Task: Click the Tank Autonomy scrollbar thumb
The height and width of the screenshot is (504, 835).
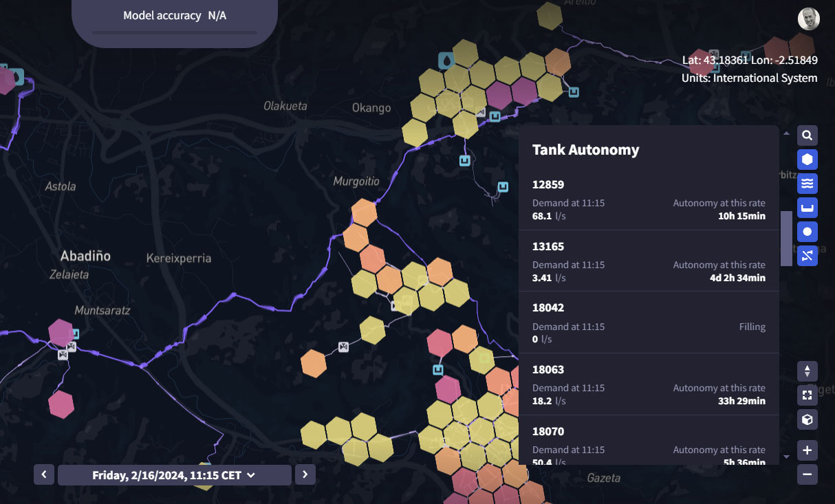Action: tap(786, 238)
